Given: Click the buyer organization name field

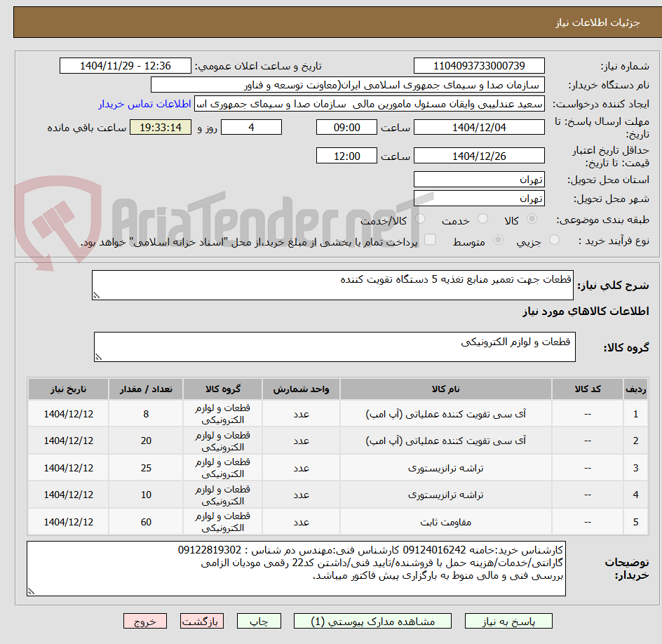Looking at the screenshot, I should [347, 85].
